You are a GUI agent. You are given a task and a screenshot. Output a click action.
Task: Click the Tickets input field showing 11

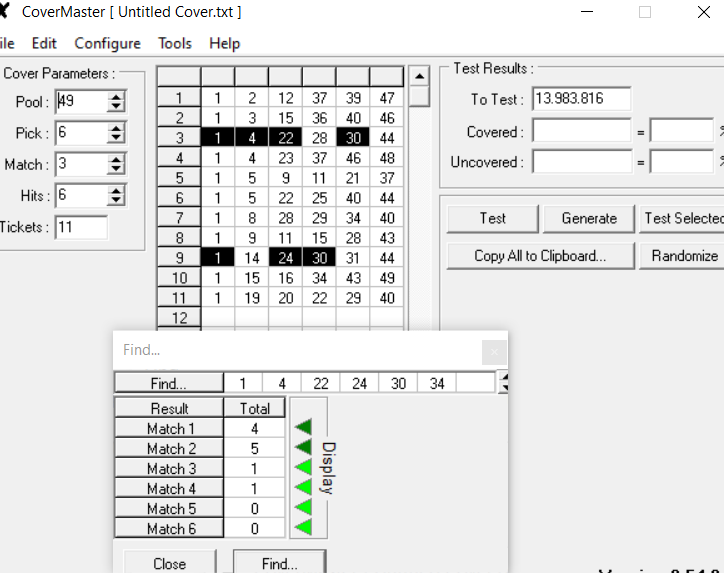(81, 227)
